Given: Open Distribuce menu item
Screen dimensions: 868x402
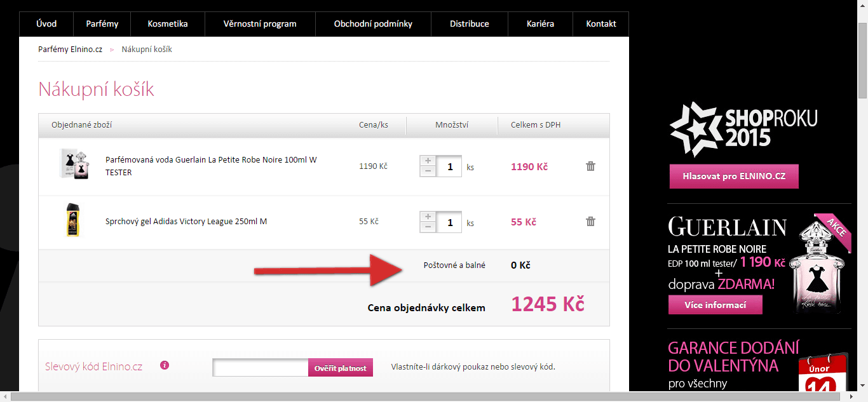Looking at the screenshot, I should point(470,24).
